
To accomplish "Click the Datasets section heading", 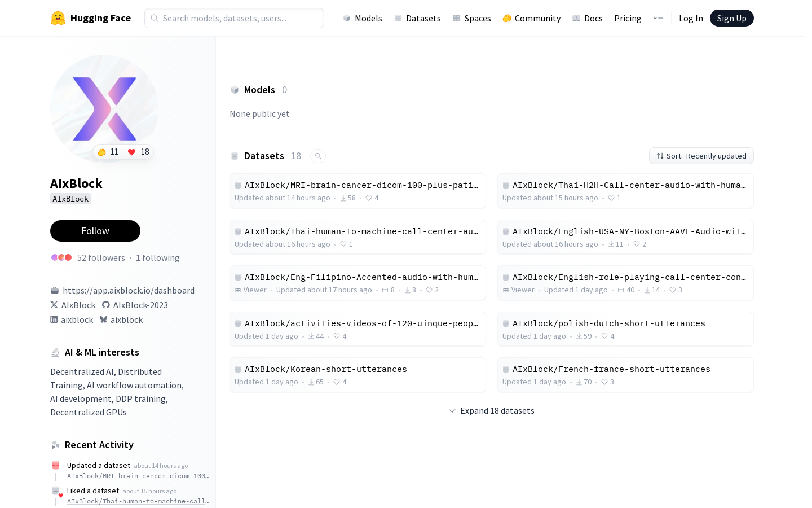I will click(x=264, y=156).
